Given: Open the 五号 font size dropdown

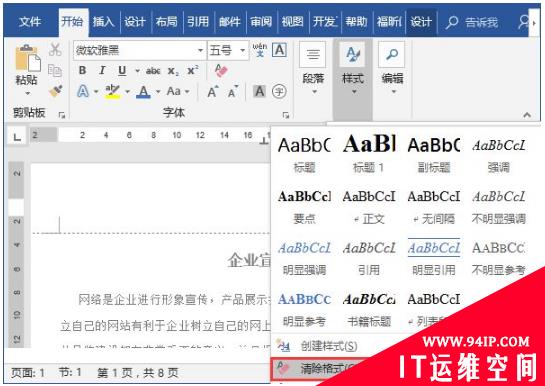Looking at the screenshot, I should 243,51.
